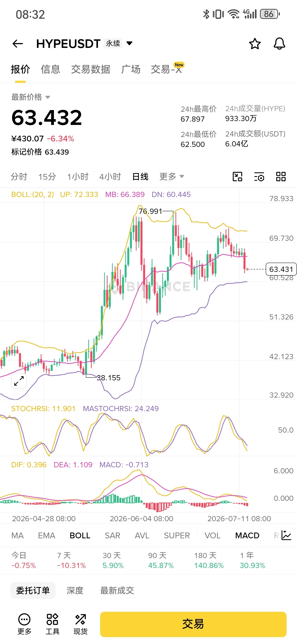Toggle the MA indicator
The image size is (297, 644).
coord(18,535)
